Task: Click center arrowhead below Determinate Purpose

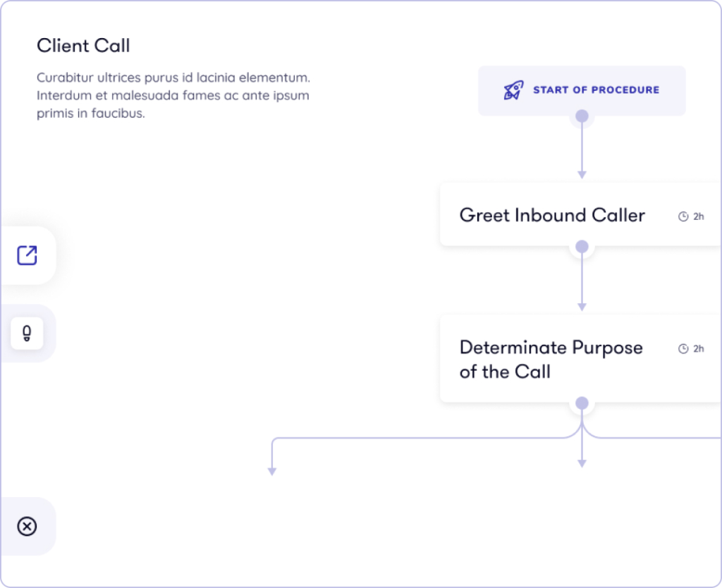Action: (582, 463)
